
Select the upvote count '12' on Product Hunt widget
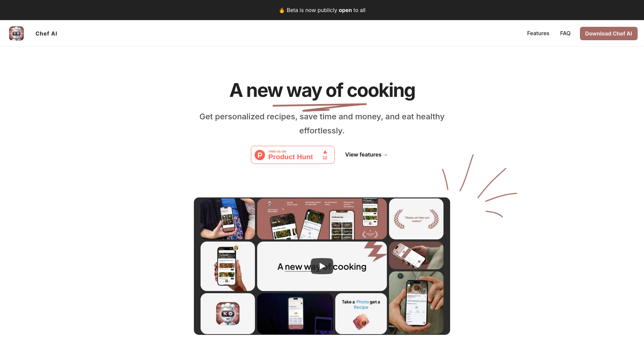click(325, 158)
